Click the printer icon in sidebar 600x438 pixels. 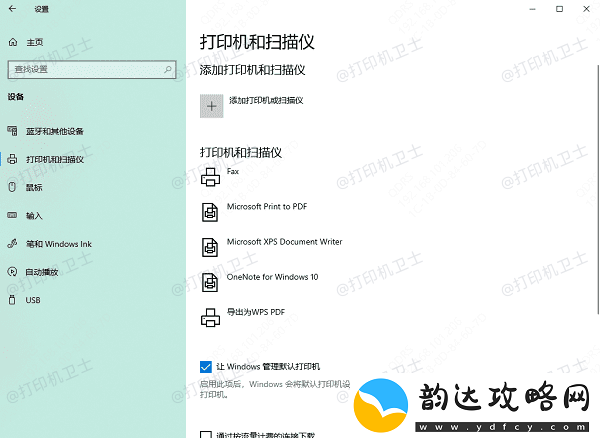[x=12, y=159]
